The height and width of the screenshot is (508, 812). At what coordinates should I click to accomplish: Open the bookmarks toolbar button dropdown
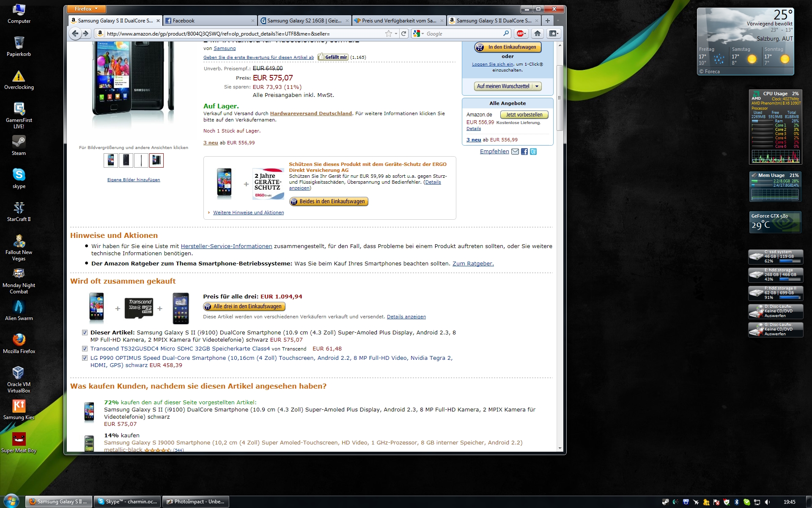pyautogui.click(x=554, y=33)
